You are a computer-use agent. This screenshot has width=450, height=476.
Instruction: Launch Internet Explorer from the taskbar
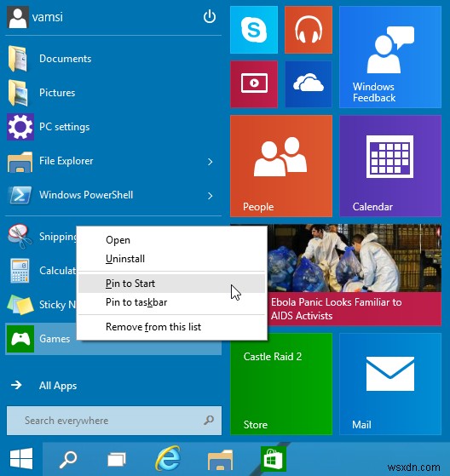pyautogui.click(x=168, y=458)
